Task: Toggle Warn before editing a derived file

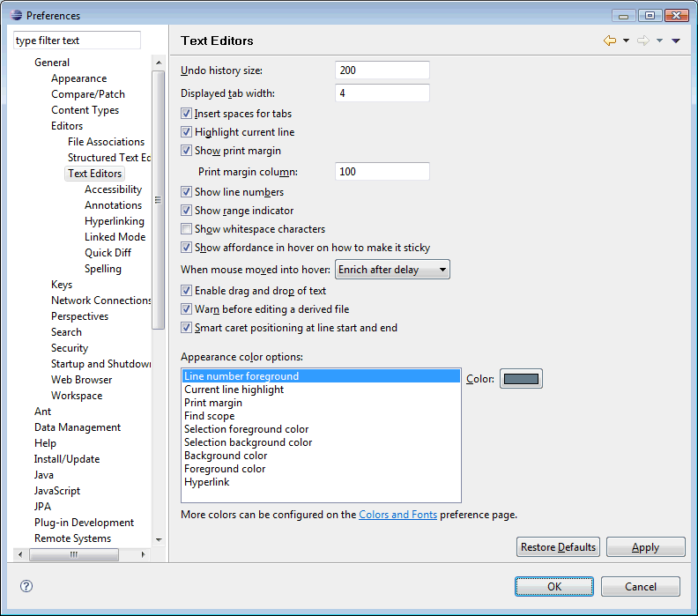Action: (186, 309)
